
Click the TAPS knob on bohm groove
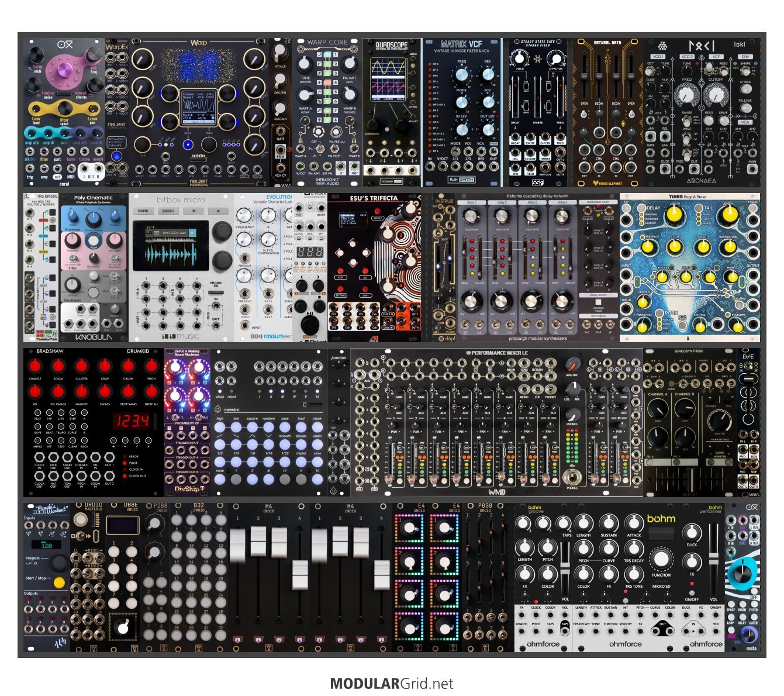tap(564, 523)
